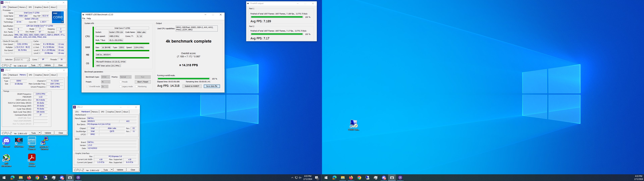This screenshot has height=181, width=644.
Task: Click HWBOT overall benchmark progress bar
Action: [x=184, y=79]
